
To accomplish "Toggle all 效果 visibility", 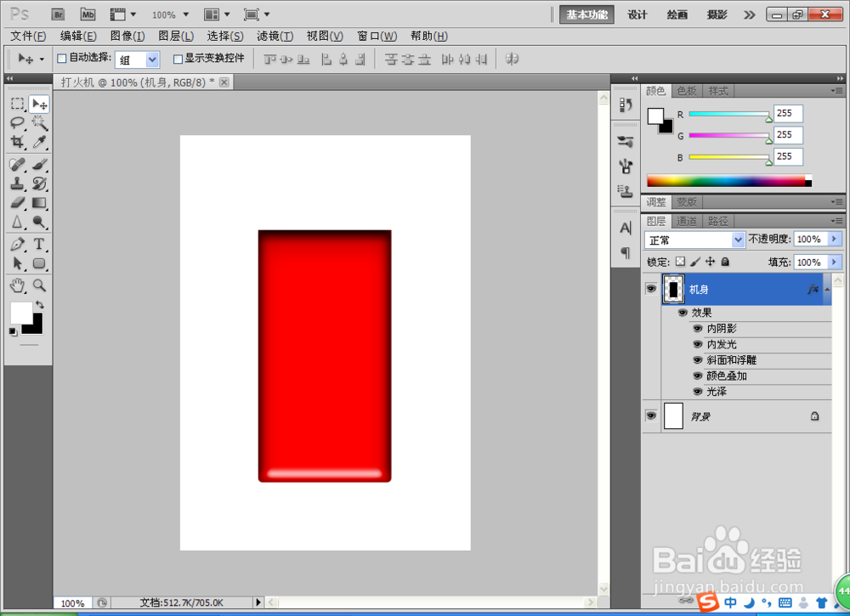I will tap(683, 313).
